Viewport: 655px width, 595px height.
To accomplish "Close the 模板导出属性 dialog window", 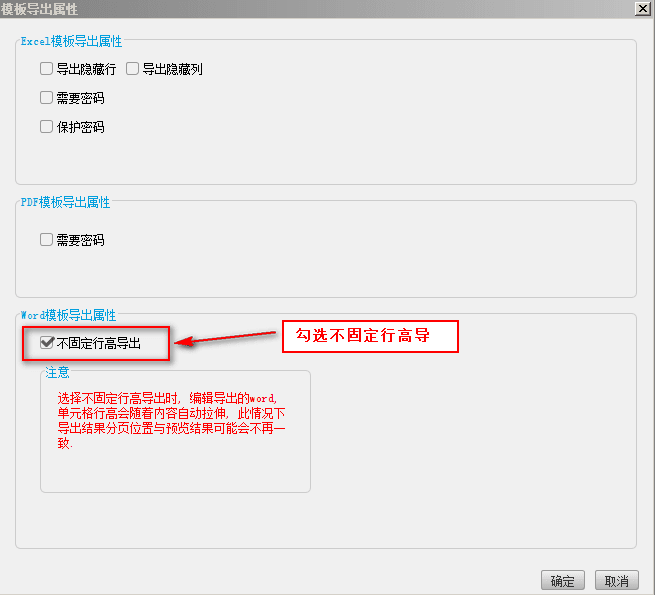I will (x=642, y=8).
